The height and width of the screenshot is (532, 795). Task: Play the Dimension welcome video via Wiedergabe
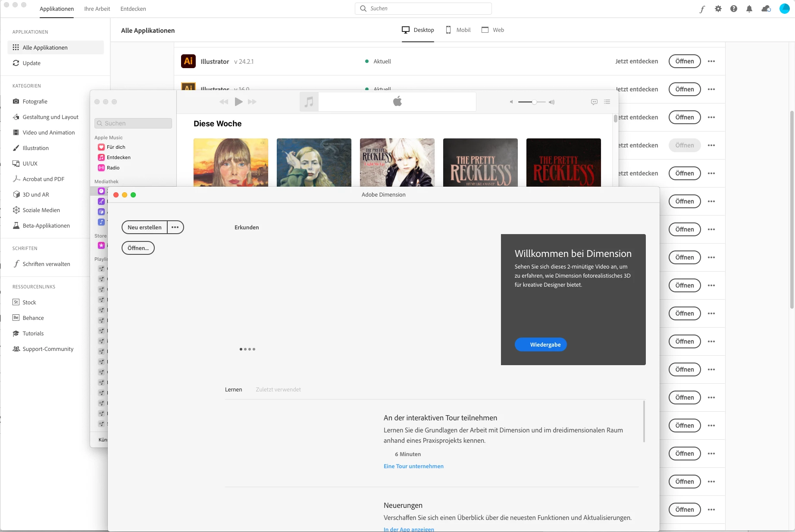tap(541, 344)
